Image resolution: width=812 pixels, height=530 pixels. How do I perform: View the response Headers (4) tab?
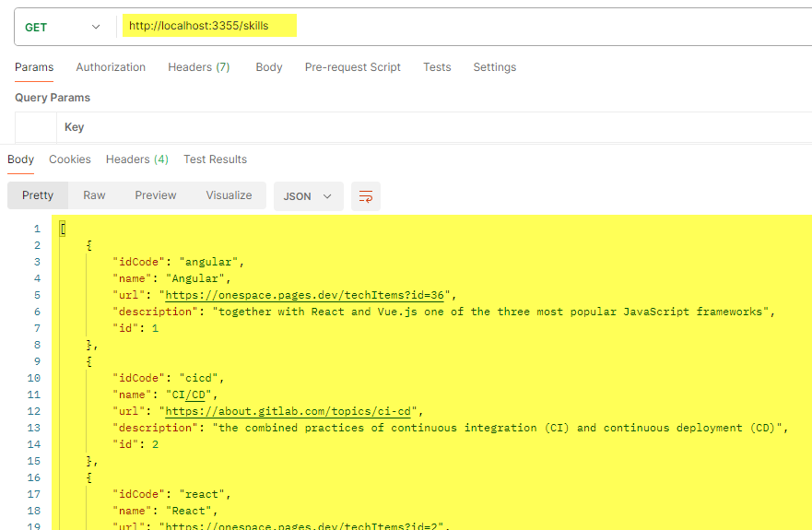pos(136,159)
